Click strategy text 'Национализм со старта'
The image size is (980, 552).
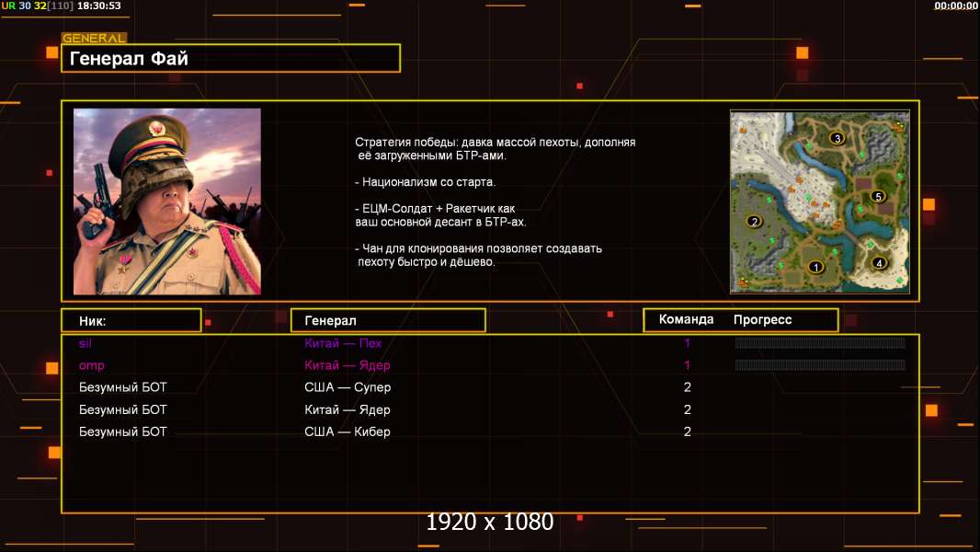click(425, 182)
